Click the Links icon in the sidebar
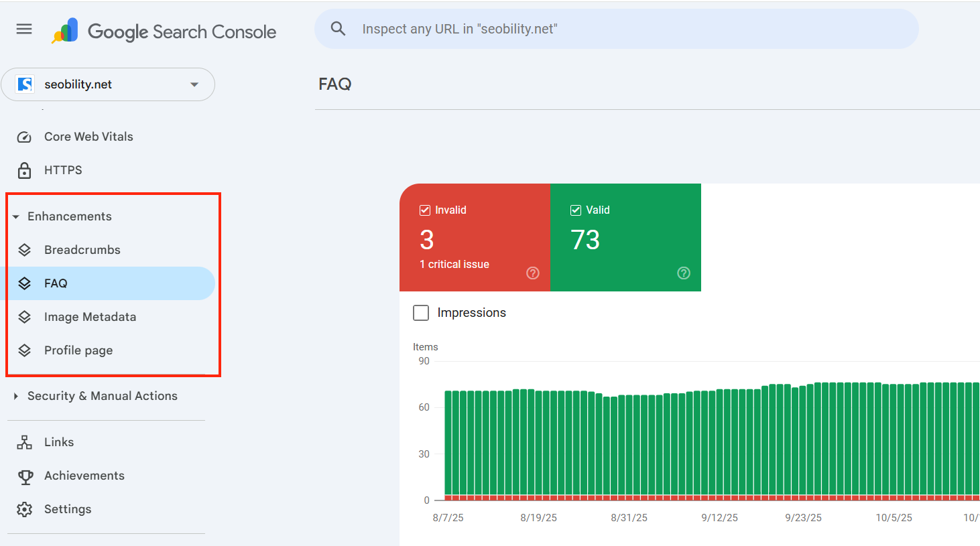Viewport: 980px width, 546px height. point(24,441)
